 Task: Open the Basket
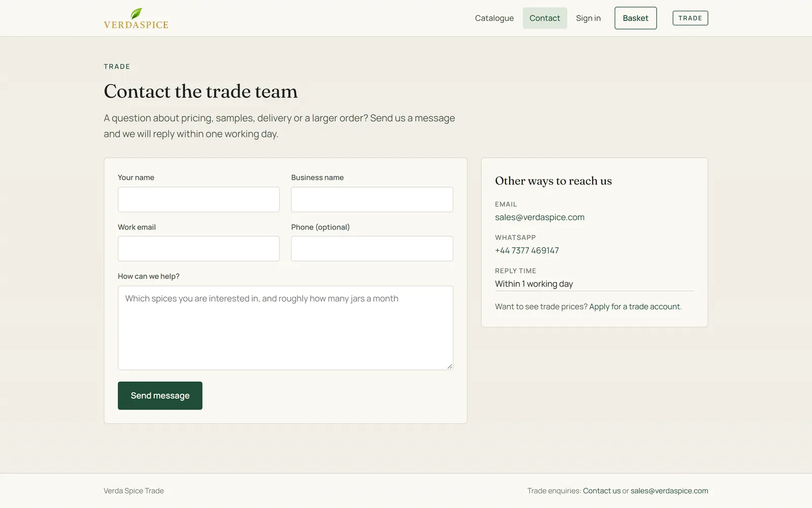(x=635, y=18)
